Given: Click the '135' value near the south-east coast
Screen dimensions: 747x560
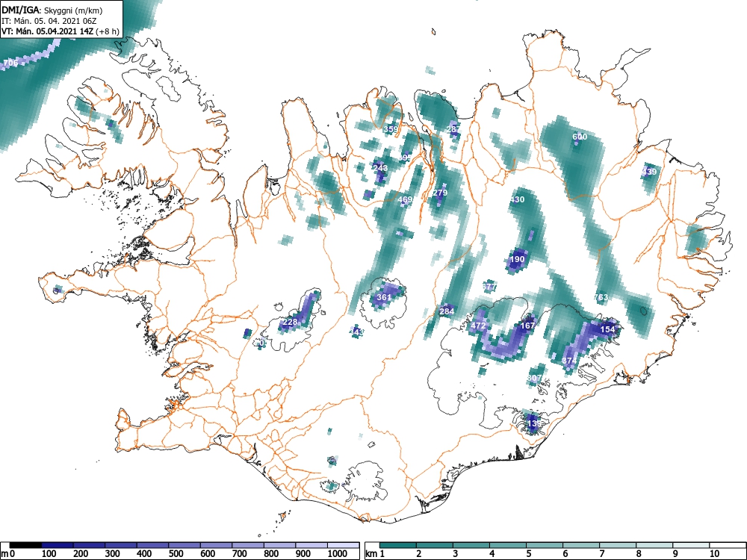Looking at the screenshot, I should (535, 423).
